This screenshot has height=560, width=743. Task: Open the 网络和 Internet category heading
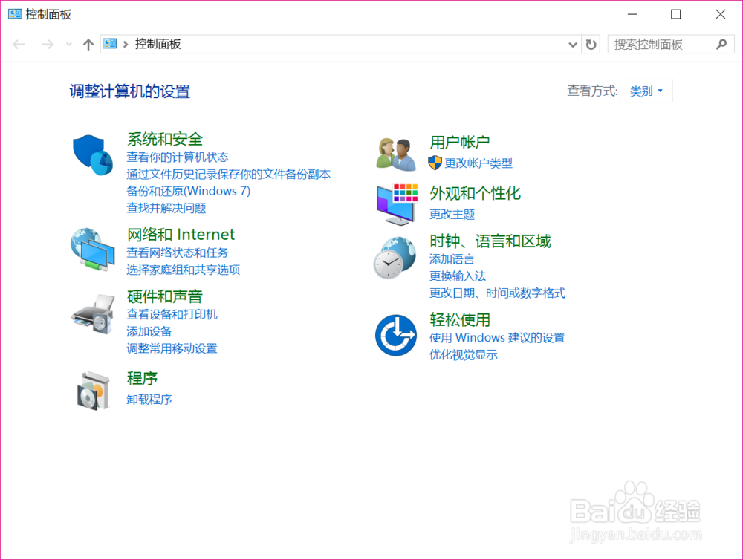point(181,234)
